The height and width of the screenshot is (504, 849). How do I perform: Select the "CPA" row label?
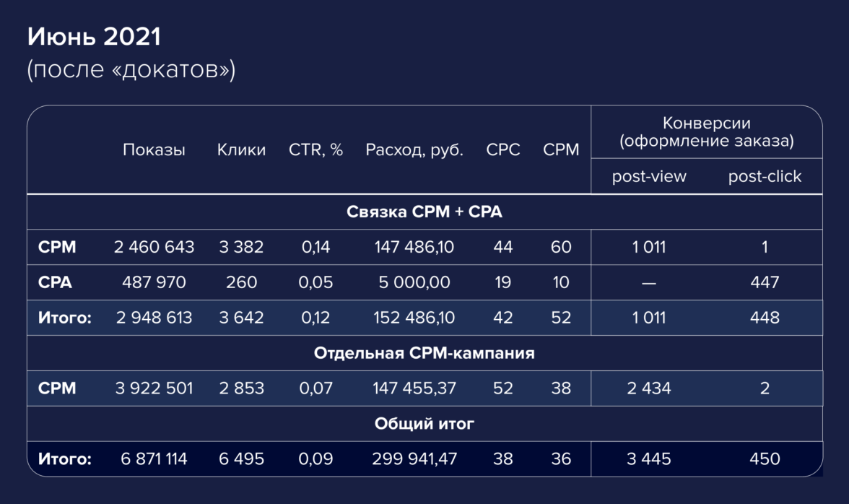tap(56, 282)
